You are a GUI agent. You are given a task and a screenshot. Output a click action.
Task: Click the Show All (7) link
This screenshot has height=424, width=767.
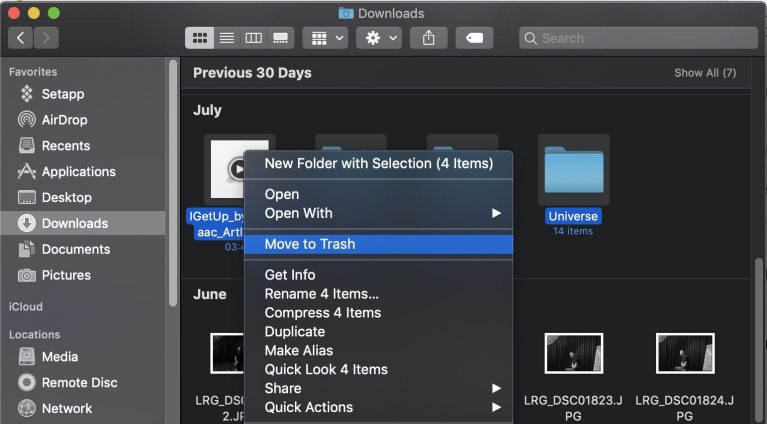coord(705,73)
